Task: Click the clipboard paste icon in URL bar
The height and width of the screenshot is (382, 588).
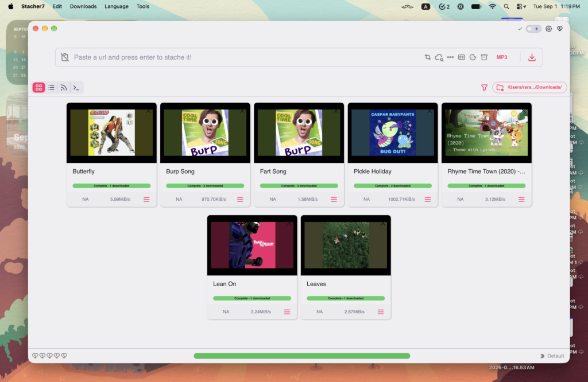Action: pos(65,57)
